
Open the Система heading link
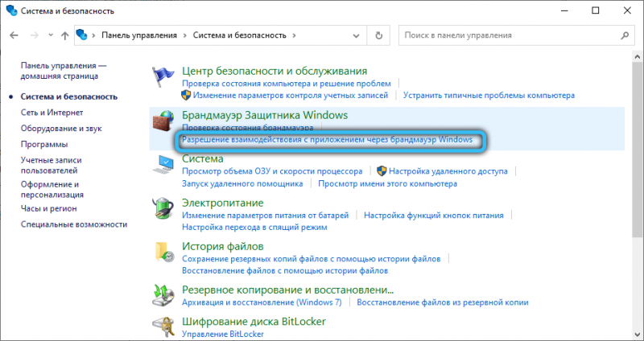pyautogui.click(x=203, y=158)
